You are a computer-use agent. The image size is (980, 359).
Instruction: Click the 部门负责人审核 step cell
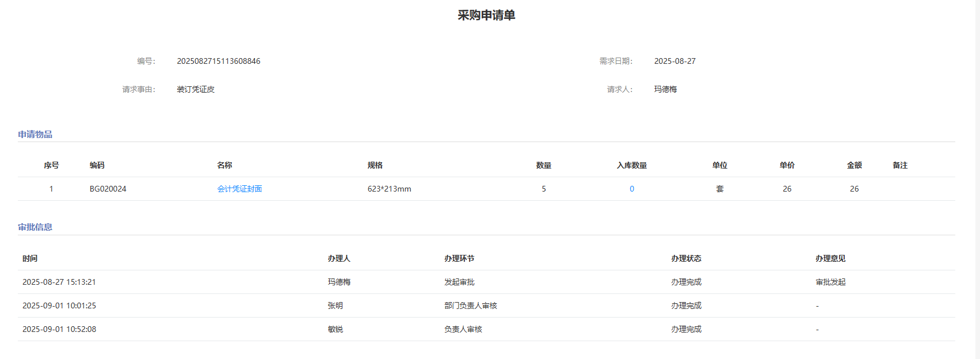coord(470,305)
